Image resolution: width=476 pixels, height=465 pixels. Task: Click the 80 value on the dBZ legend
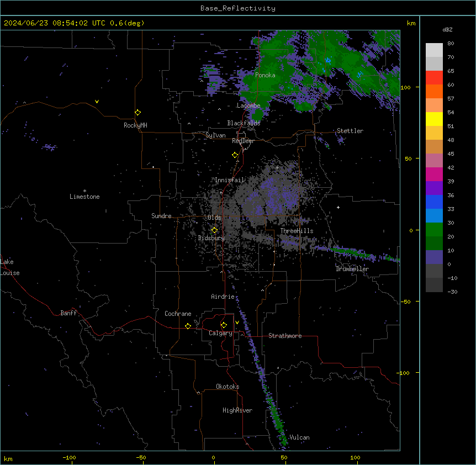pyautogui.click(x=451, y=44)
